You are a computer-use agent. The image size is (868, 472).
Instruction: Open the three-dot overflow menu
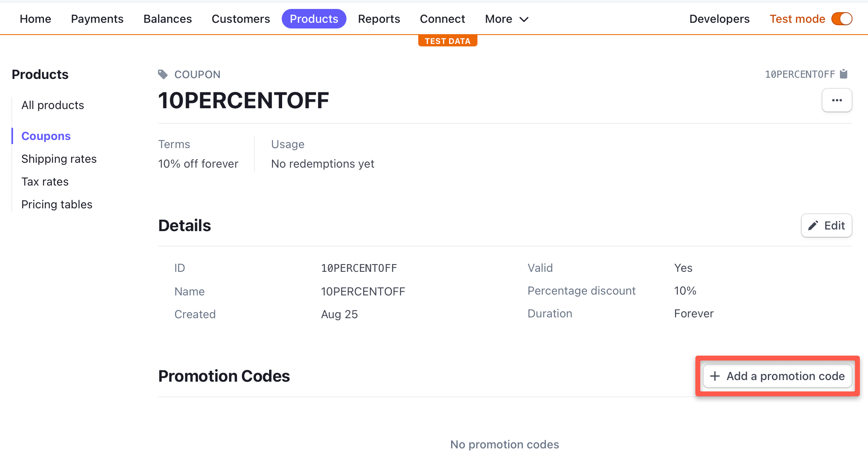(x=837, y=100)
